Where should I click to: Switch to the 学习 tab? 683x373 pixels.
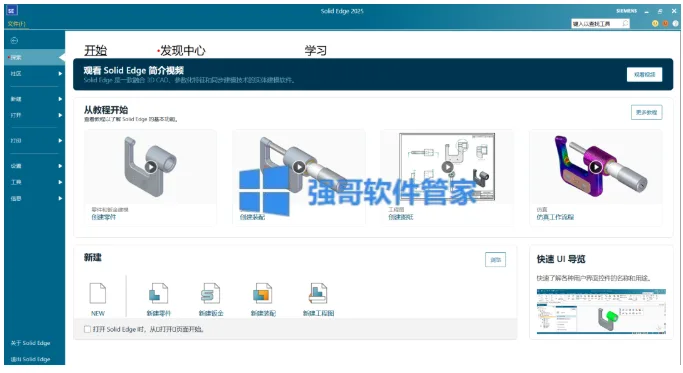pos(315,51)
